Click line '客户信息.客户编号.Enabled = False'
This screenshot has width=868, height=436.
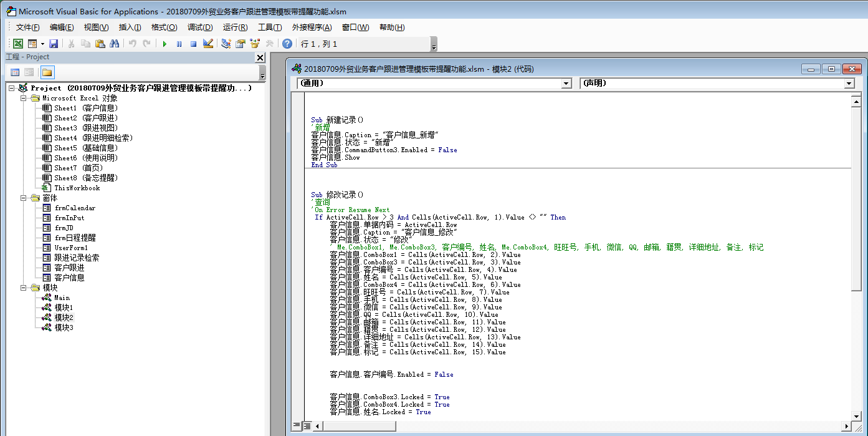pos(391,374)
